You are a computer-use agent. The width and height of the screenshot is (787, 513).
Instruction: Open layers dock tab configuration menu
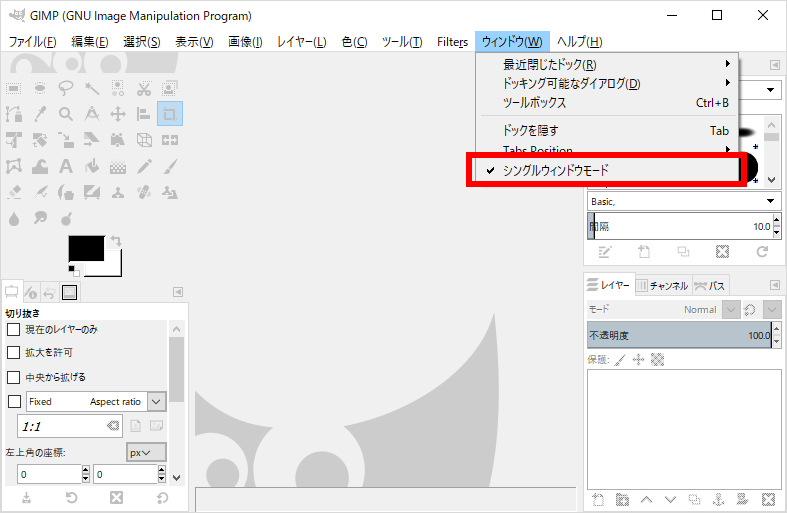tap(775, 286)
